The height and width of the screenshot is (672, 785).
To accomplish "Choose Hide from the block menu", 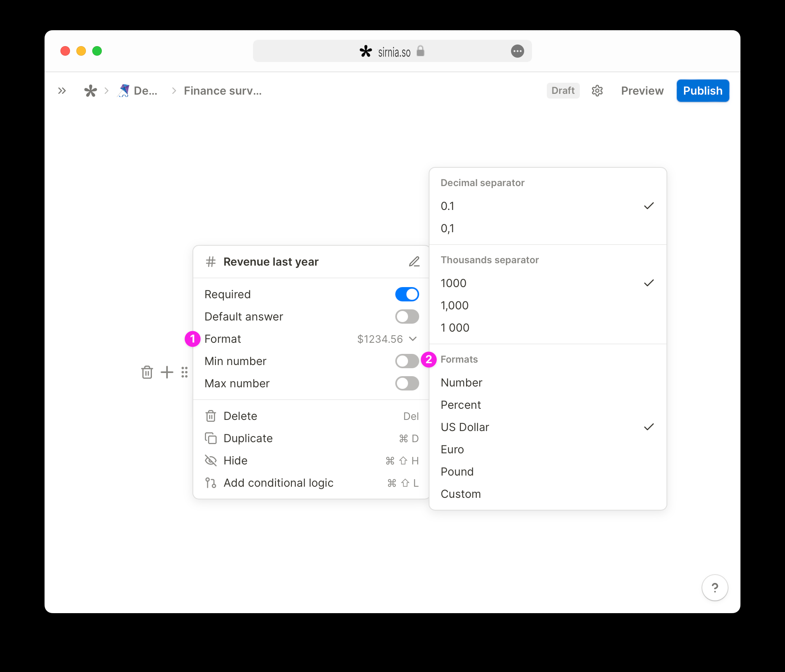I will tap(311, 460).
